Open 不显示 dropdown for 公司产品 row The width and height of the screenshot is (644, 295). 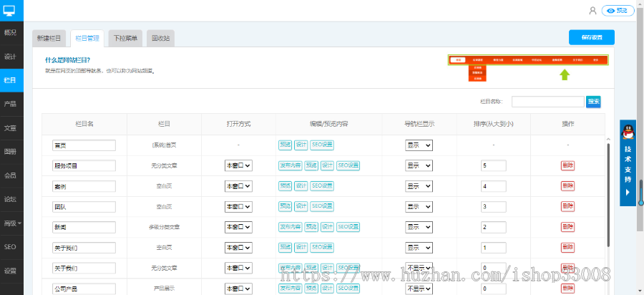[419, 289]
